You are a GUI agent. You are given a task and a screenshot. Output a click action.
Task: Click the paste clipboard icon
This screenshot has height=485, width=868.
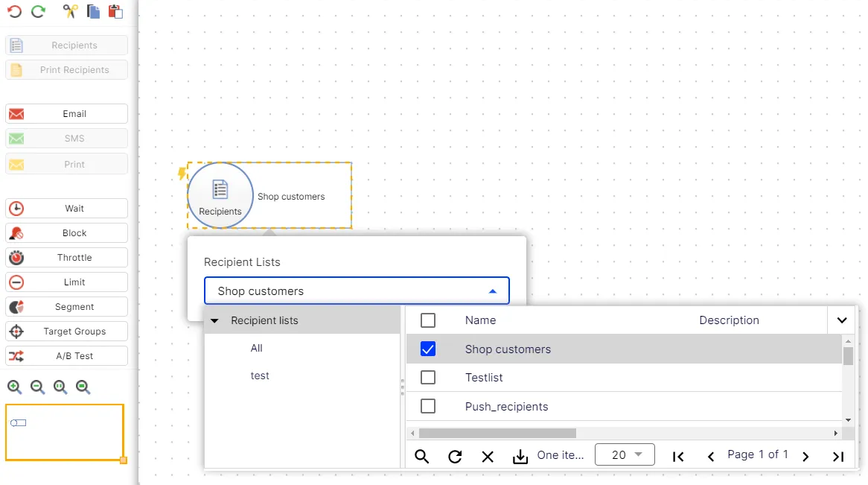(115, 11)
